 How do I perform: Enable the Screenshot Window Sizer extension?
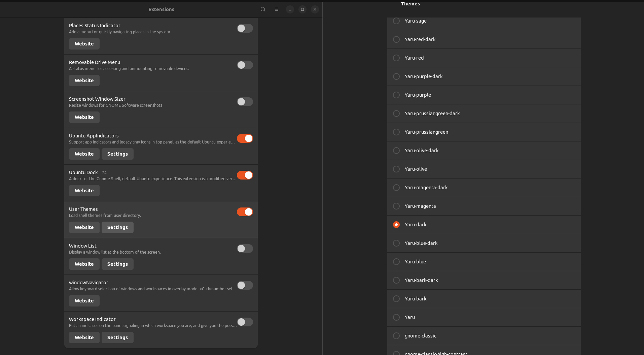point(245,102)
